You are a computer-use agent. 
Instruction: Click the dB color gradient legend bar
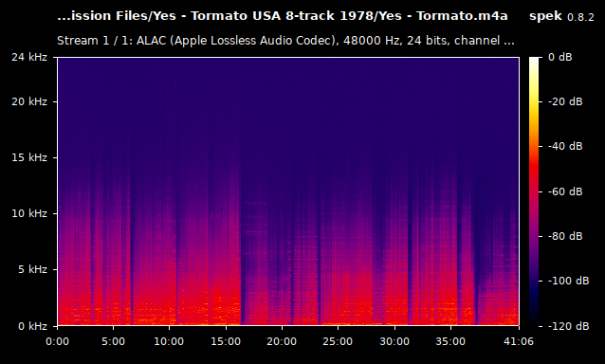pyautogui.click(x=534, y=191)
